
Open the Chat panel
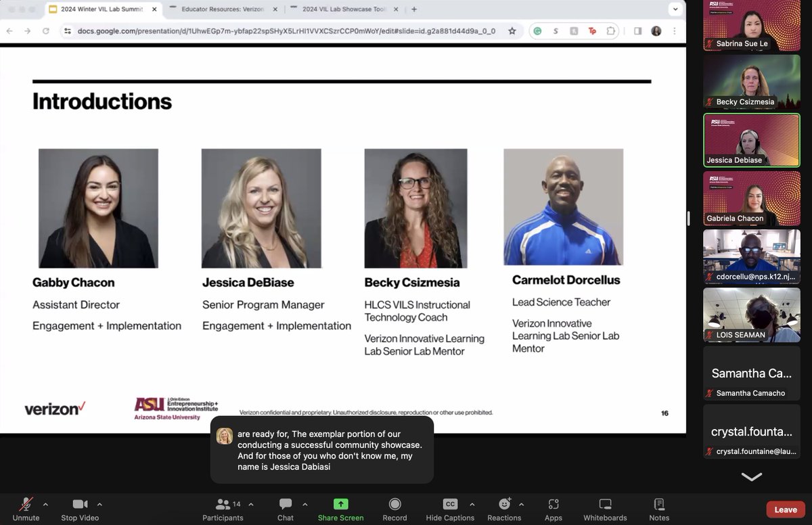coord(286,509)
